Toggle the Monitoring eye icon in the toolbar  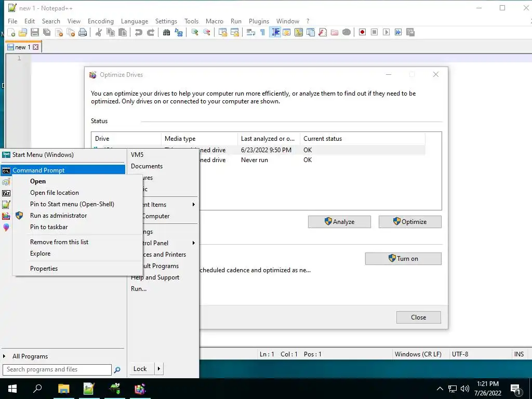pos(347,32)
